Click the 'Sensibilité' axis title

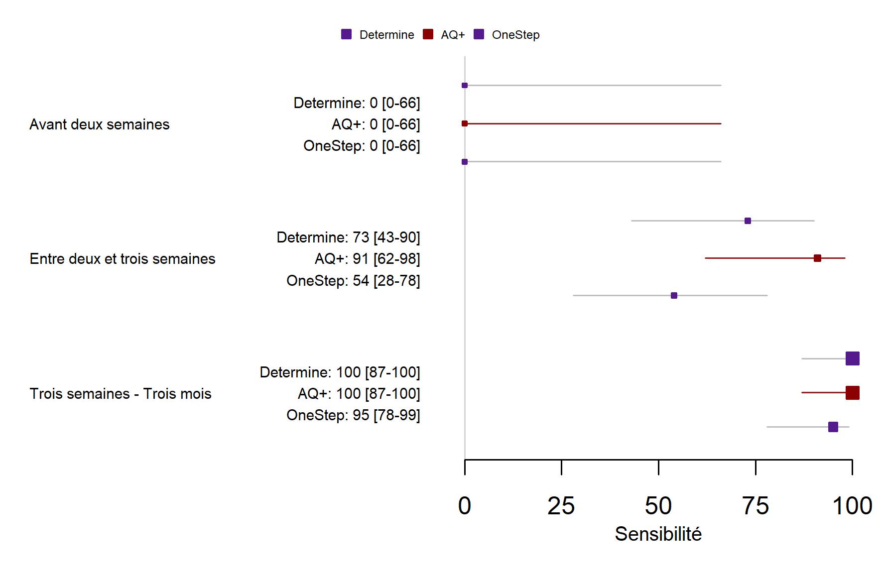658,534
